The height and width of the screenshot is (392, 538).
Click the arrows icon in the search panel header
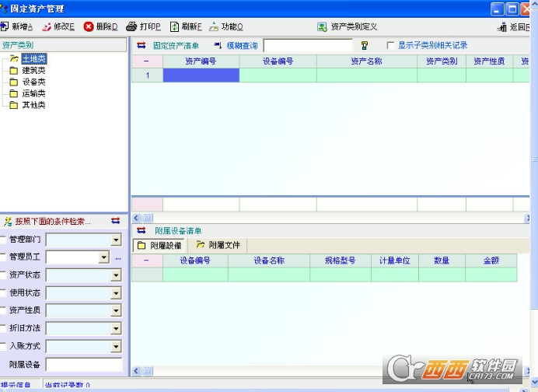coord(116,221)
